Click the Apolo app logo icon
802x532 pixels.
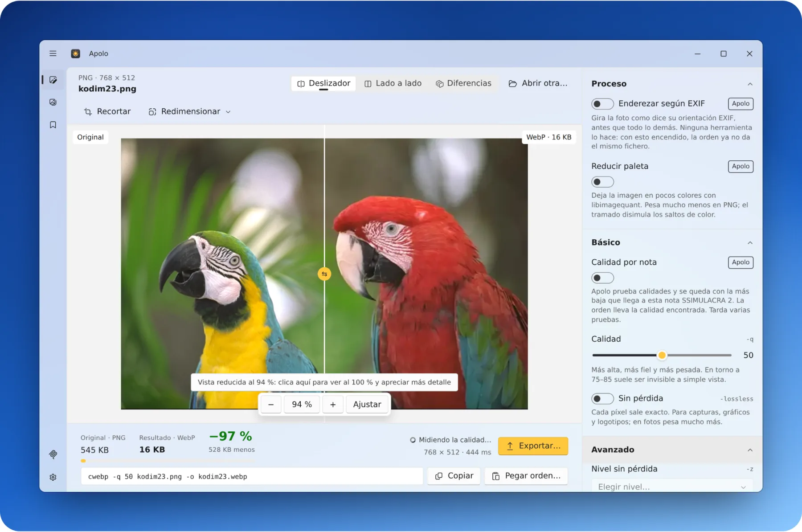[76, 53]
